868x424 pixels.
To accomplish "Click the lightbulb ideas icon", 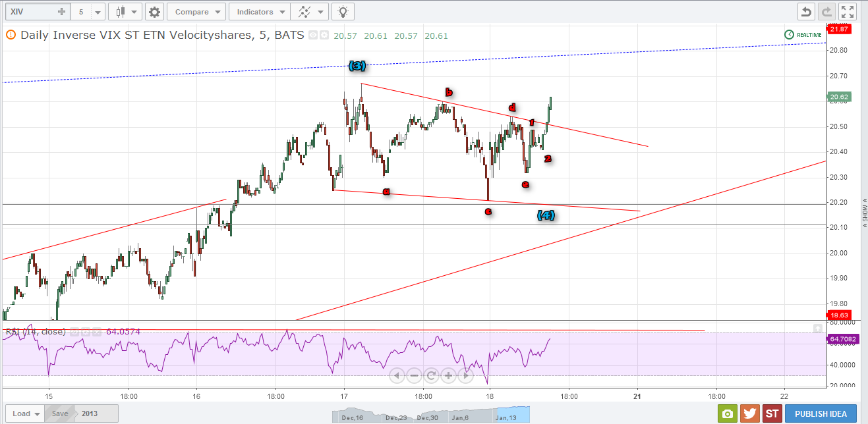I will click(343, 11).
